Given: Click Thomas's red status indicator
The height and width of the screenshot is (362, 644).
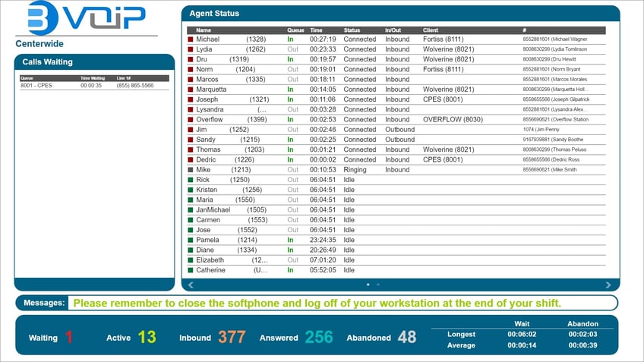Looking at the screenshot, I should (191, 150).
